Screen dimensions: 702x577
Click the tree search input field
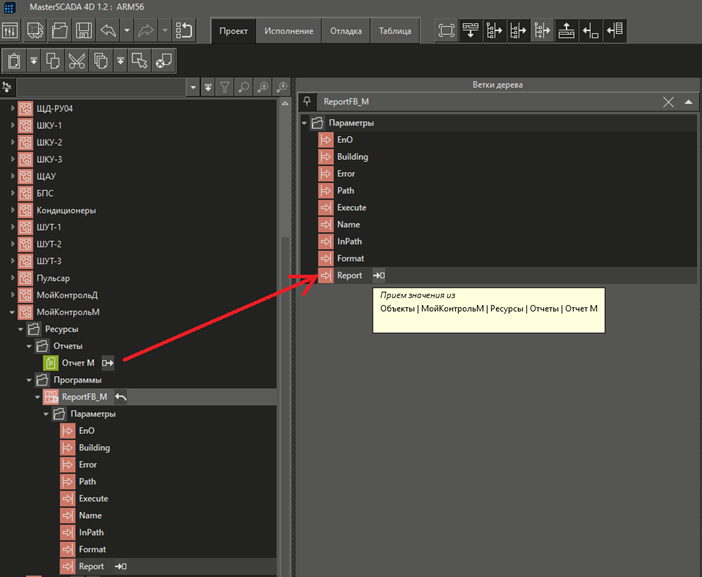(x=100, y=88)
